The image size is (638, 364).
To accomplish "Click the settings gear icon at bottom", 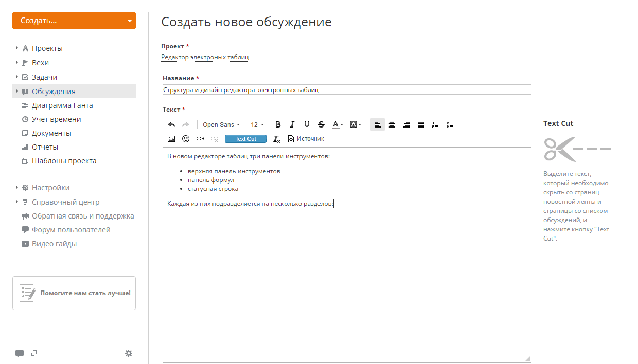I will click(x=129, y=353).
